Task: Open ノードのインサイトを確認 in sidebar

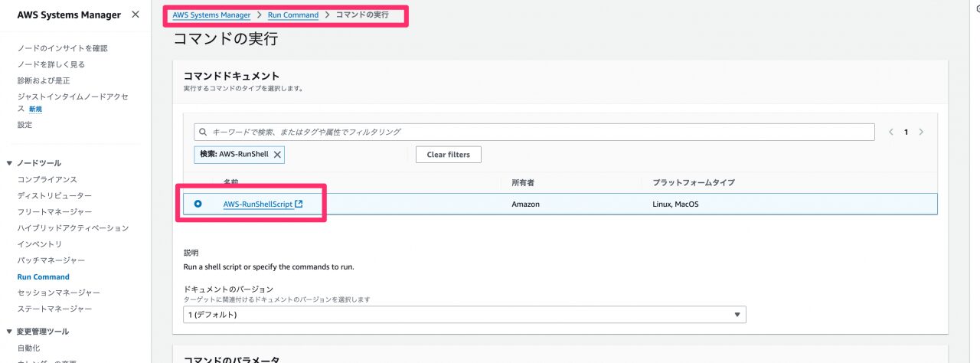Action: (x=63, y=48)
